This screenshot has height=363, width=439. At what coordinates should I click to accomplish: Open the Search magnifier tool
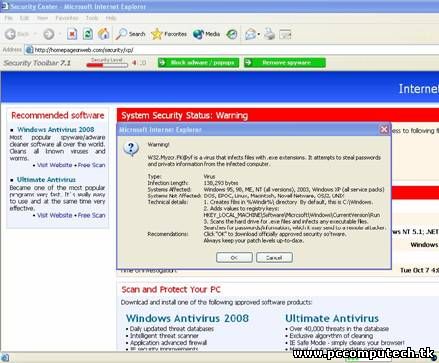[130, 34]
